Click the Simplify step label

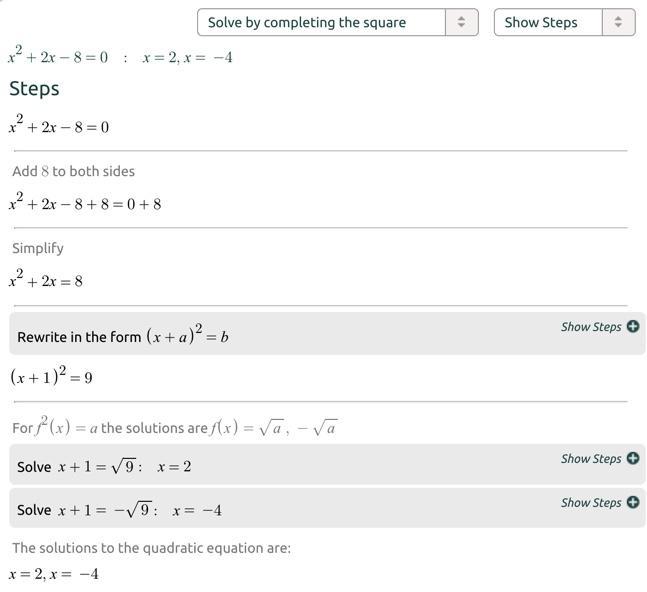tap(38, 248)
